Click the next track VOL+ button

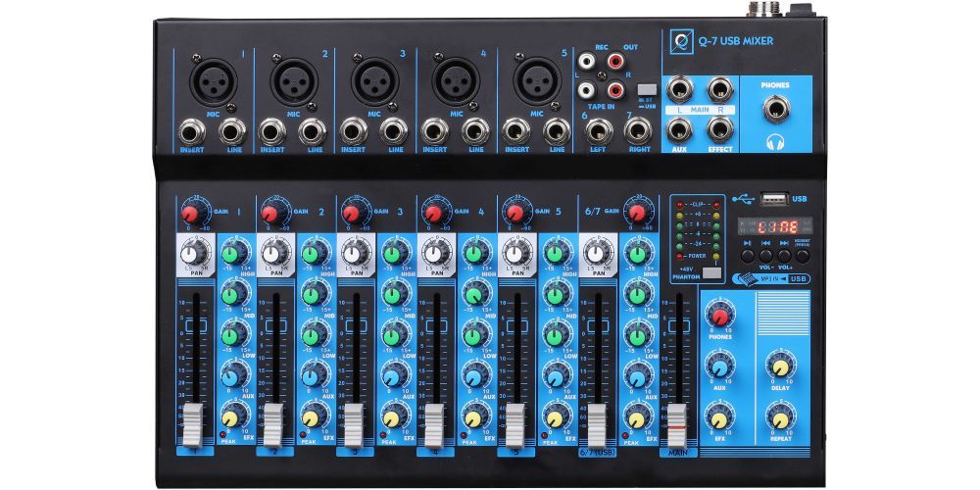click(x=784, y=255)
